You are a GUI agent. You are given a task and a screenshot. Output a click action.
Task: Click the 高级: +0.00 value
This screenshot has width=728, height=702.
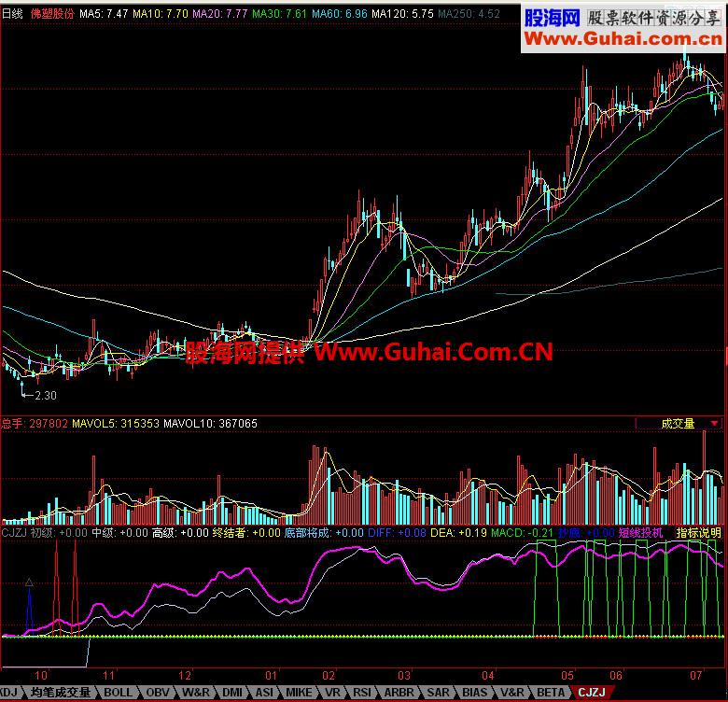180,532
